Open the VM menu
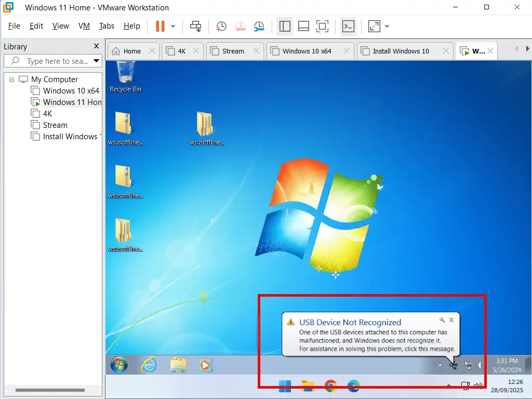 [84, 26]
